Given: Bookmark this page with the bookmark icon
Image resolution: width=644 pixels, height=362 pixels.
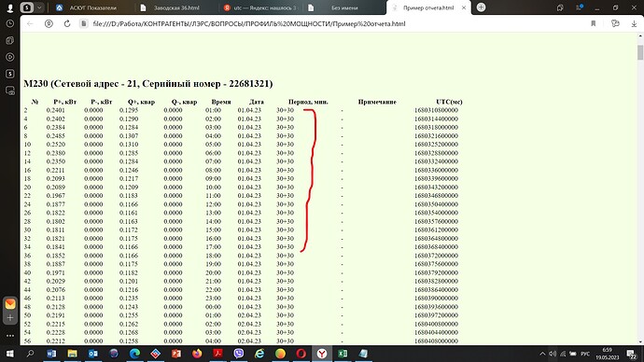Looking at the screenshot, I should click(593, 24).
